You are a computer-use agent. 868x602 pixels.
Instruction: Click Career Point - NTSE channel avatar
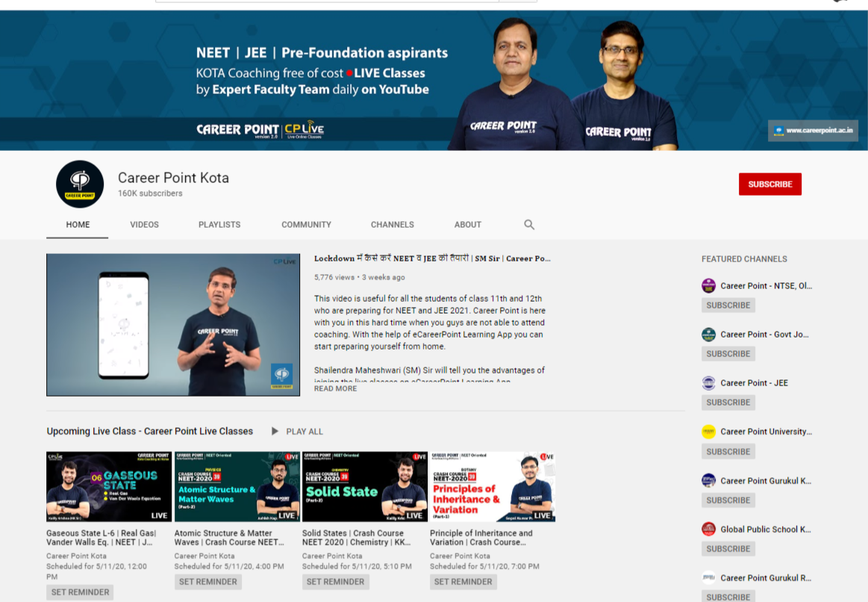click(708, 286)
